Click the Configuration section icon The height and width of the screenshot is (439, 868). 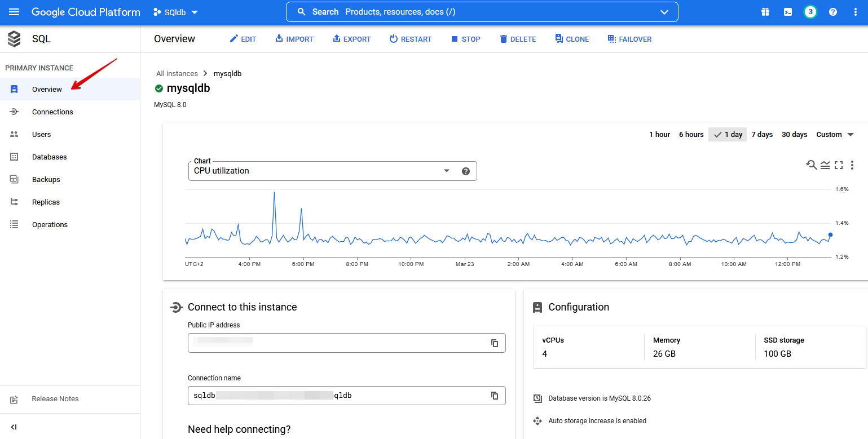tap(537, 307)
